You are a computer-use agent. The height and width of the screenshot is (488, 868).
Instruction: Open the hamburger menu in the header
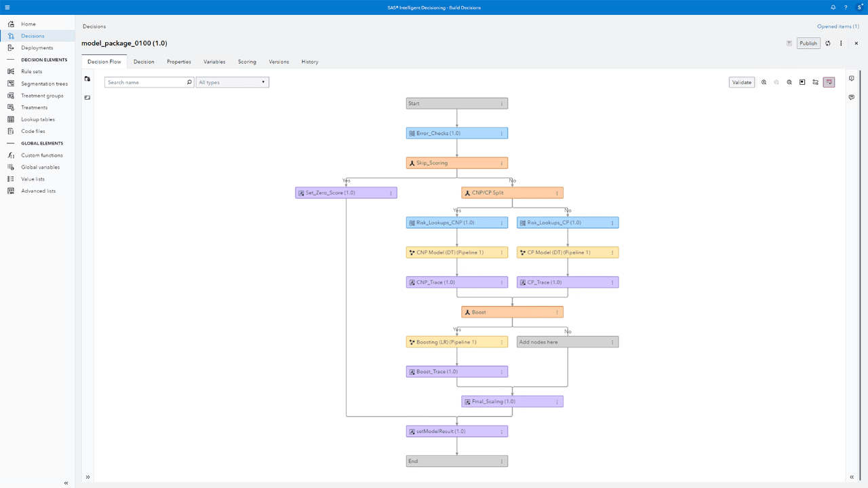coord(7,7)
